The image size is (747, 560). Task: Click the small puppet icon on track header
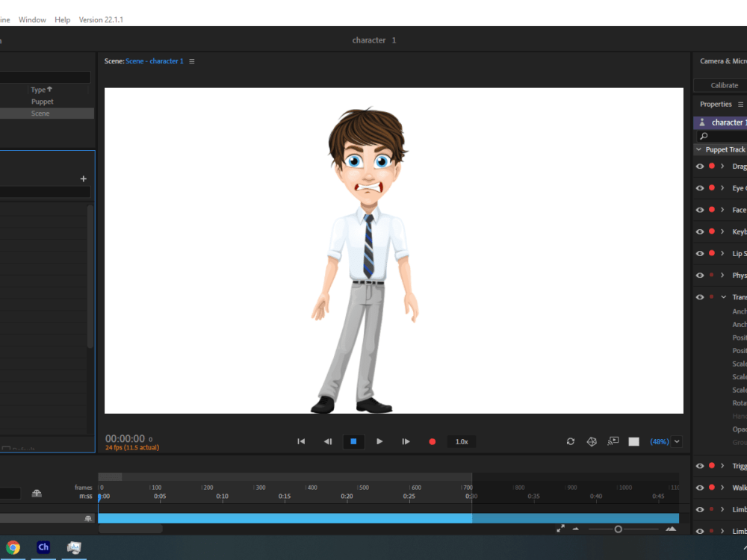tap(87, 519)
